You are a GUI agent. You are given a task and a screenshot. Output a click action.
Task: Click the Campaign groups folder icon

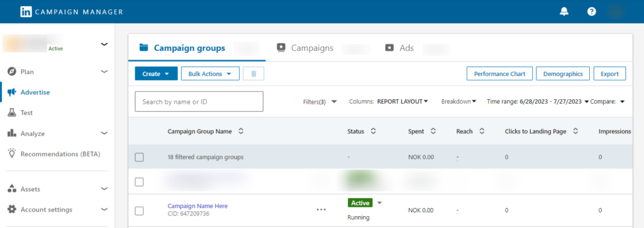tap(143, 48)
